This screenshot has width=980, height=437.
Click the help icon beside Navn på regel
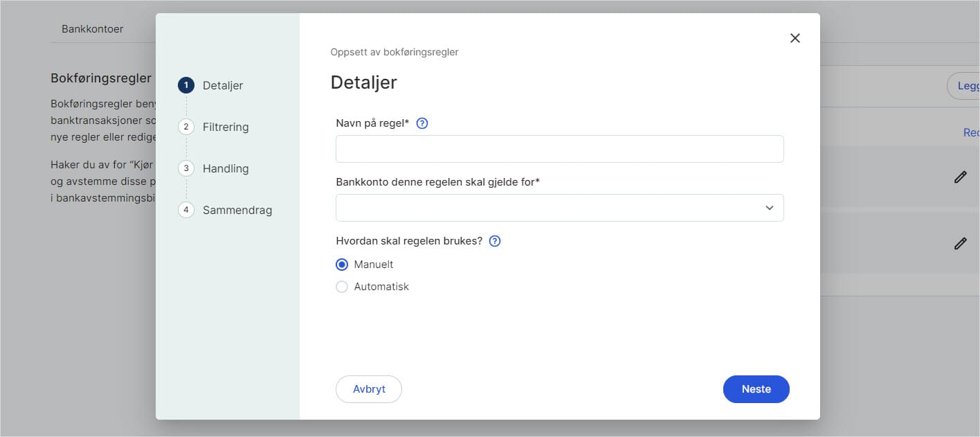[422, 123]
